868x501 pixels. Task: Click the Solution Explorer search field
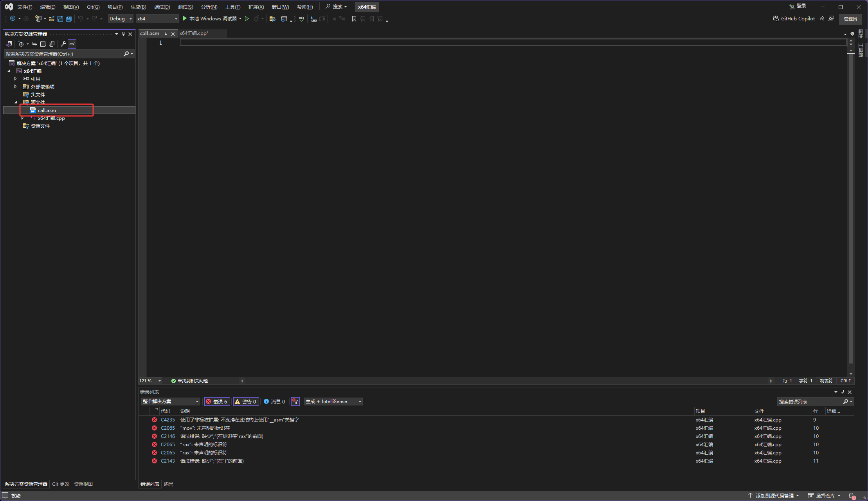click(x=65, y=54)
